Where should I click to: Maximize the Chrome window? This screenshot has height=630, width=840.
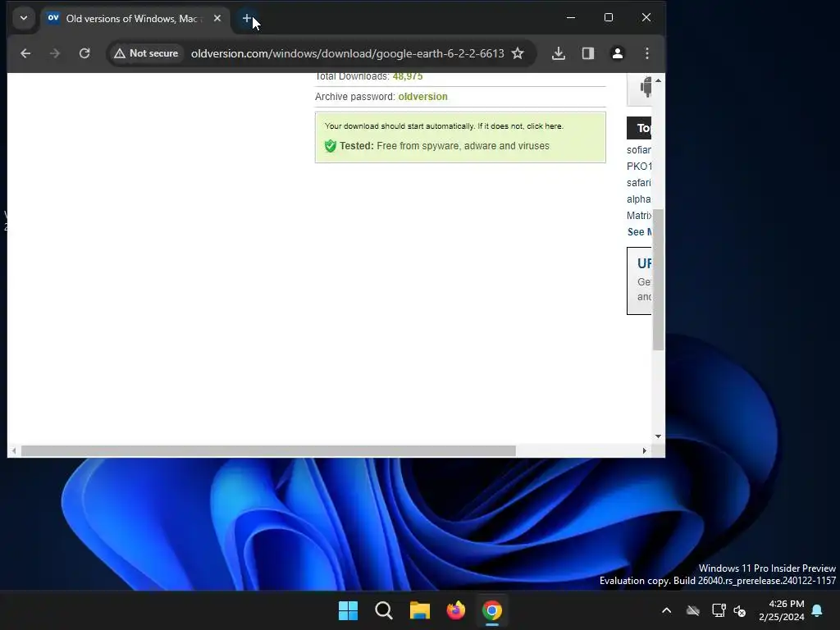pos(609,18)
